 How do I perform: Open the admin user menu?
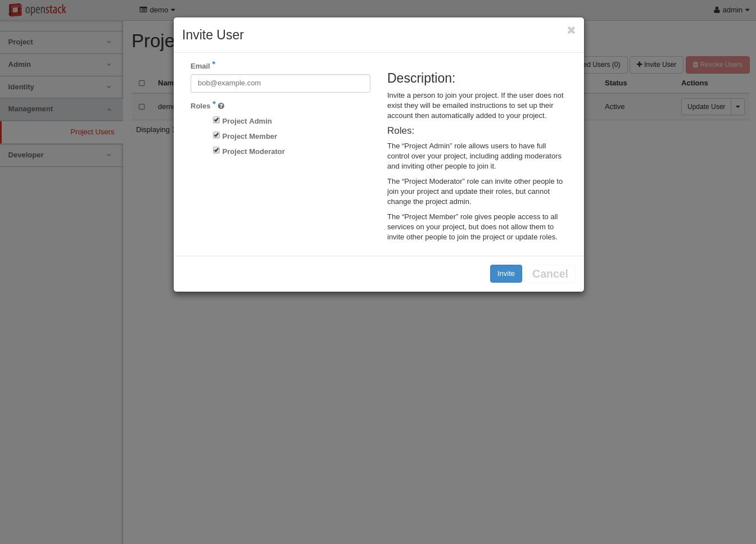tap(731, 10)
